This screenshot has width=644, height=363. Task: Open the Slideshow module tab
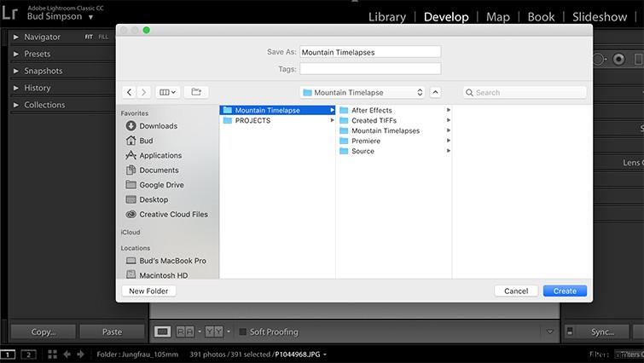point(599,17)
